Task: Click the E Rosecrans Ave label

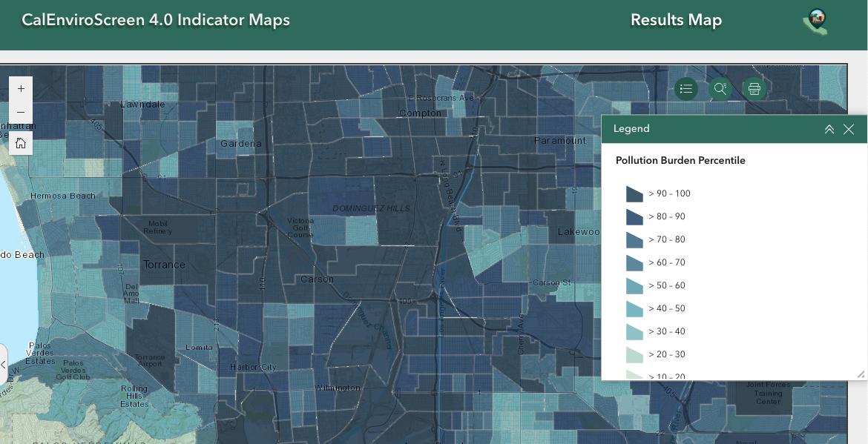Action: pos(441,98)
